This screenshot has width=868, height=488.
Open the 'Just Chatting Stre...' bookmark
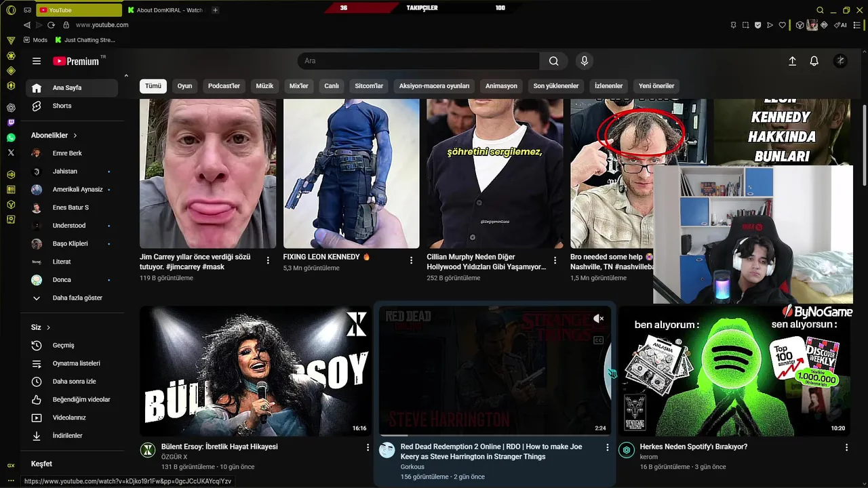click(85, 40)
